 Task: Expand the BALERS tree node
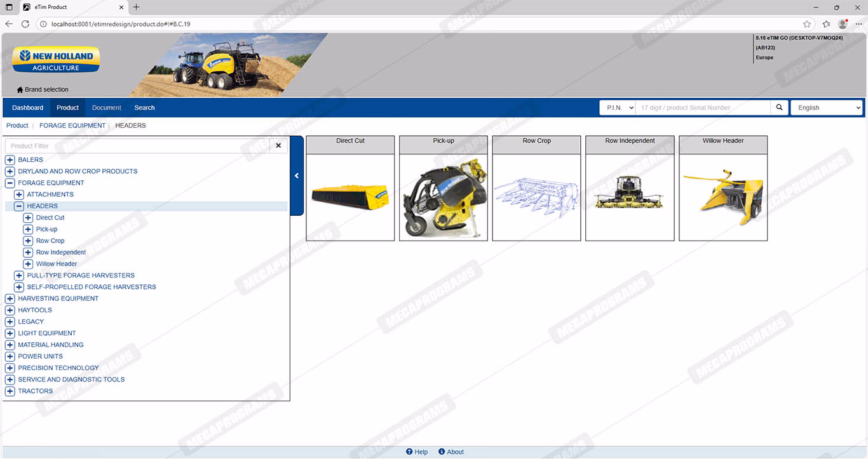point(10,160)
